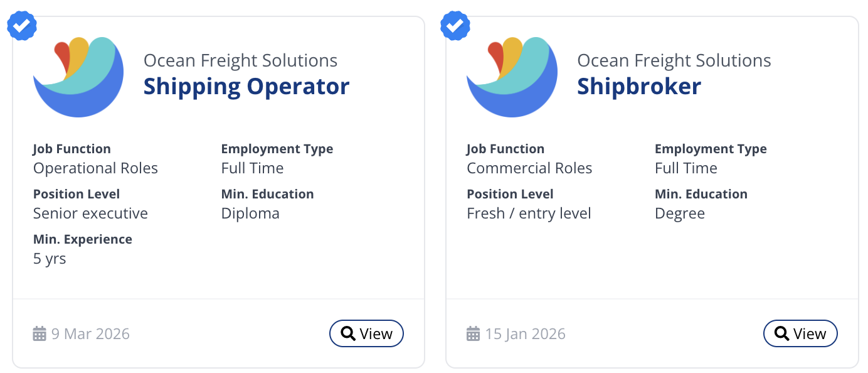Screen dimensions: 868x373
Task: Click the 9 Mar 2026 posting date
Action: coord(90,333)
